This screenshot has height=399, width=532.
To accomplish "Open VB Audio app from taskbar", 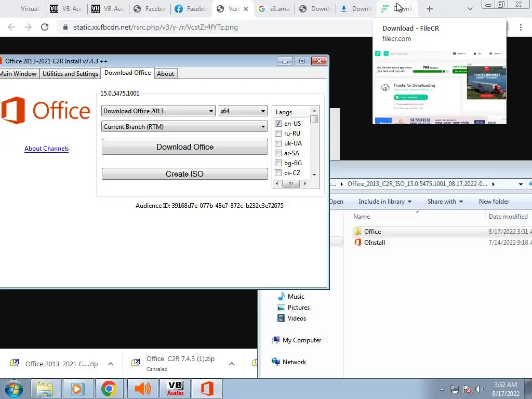I will coord(175,389).
